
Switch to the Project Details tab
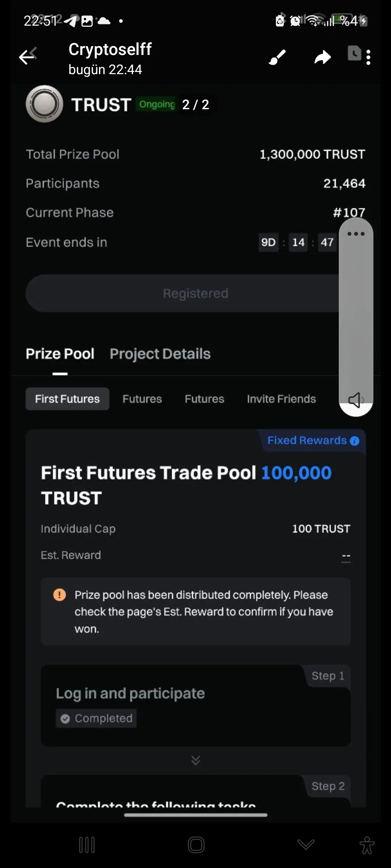pyautogui.click(x=160, y=354)
